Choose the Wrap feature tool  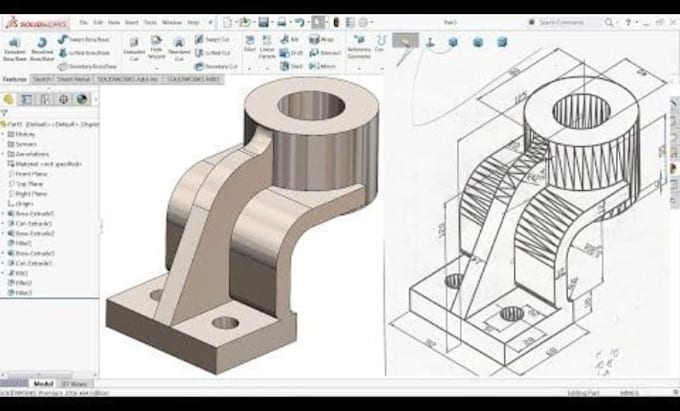click(x=321, y=39)
